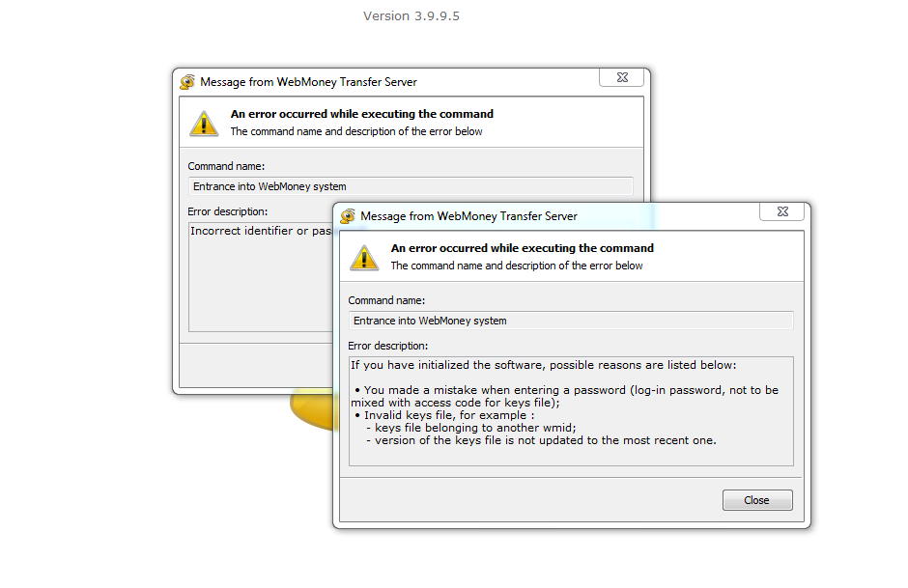Click 'Error description:' label in back dialog
Viewport: 908px width, 588px height.
228,211
